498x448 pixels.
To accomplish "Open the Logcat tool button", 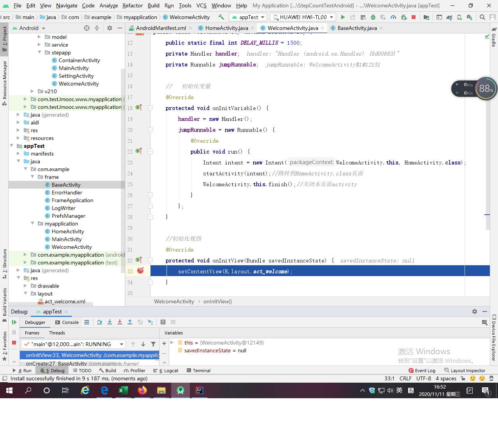I will [166, 371].
